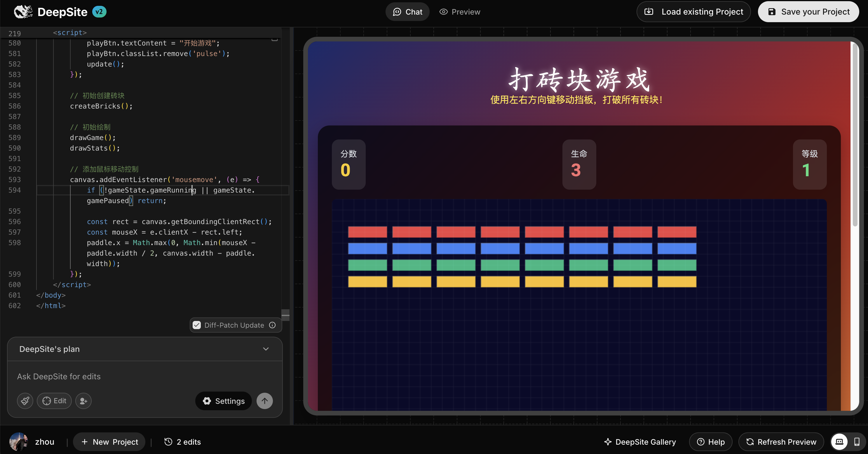Click the add user icon button
Image resolution: width=868 pixels, height=454 pixels.
pos(83,401)
